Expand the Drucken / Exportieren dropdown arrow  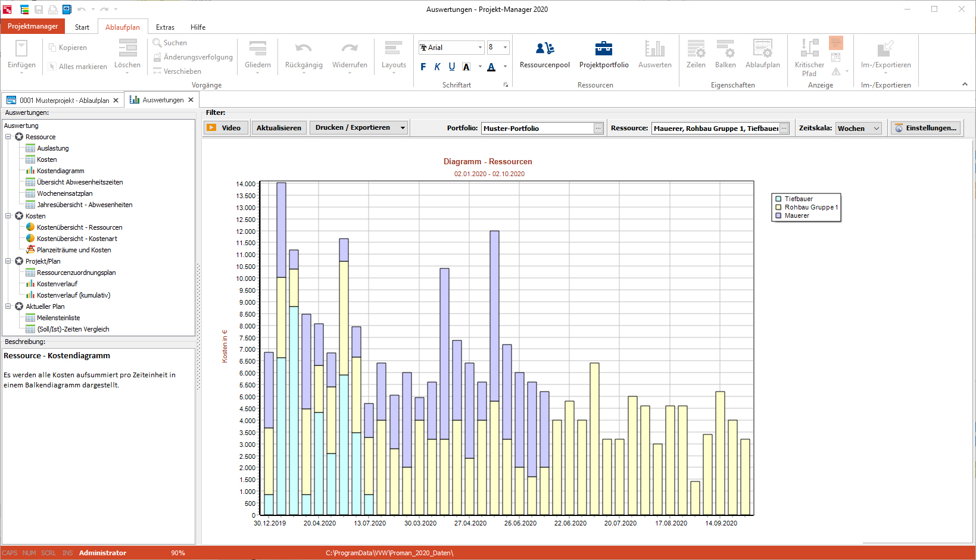tap(403, 128)
